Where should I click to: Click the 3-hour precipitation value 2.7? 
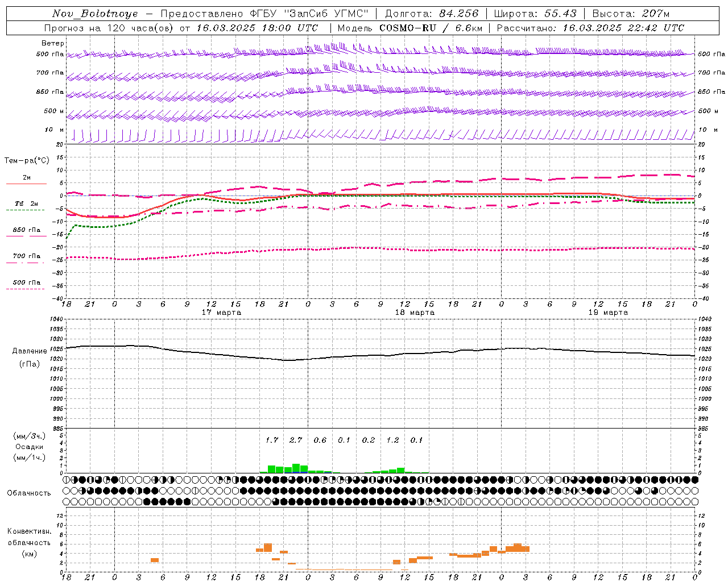pos(296,440)
